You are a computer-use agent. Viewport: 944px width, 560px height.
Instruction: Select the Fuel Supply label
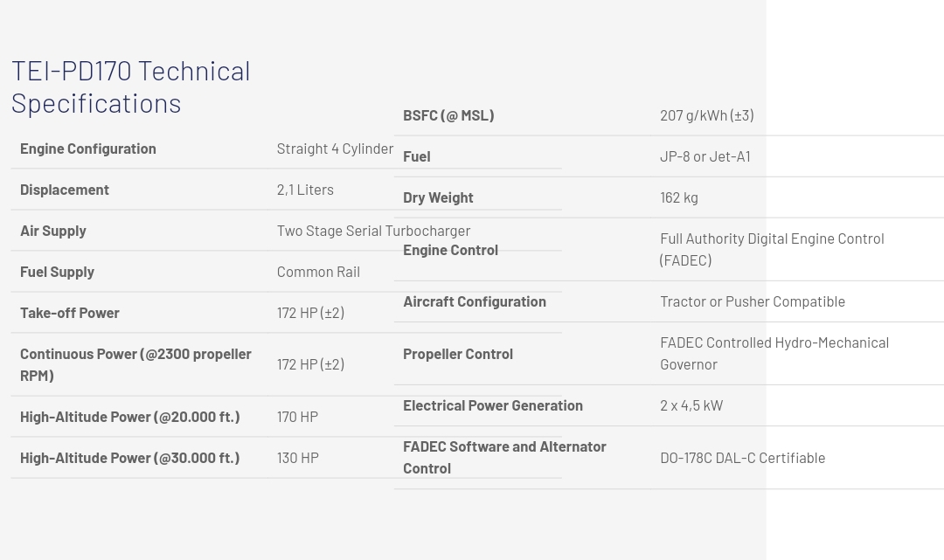57,271
